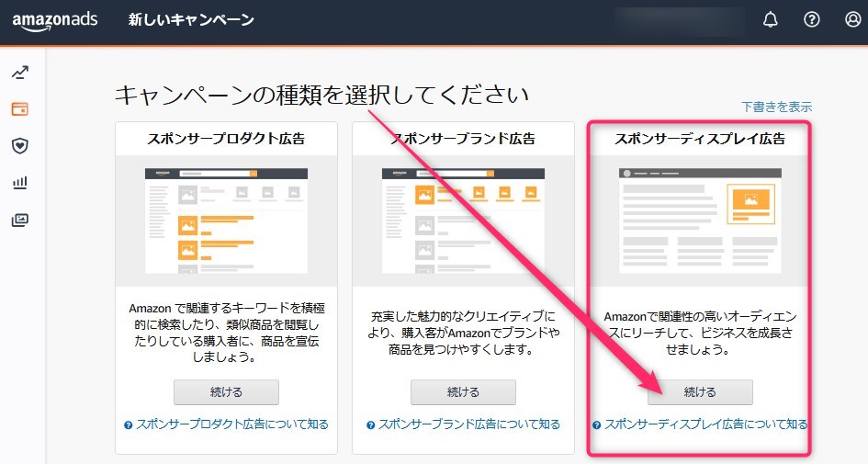Screen dimensions: 868x464
Task: Open the creative assets image icon
Action: [20, 220]
